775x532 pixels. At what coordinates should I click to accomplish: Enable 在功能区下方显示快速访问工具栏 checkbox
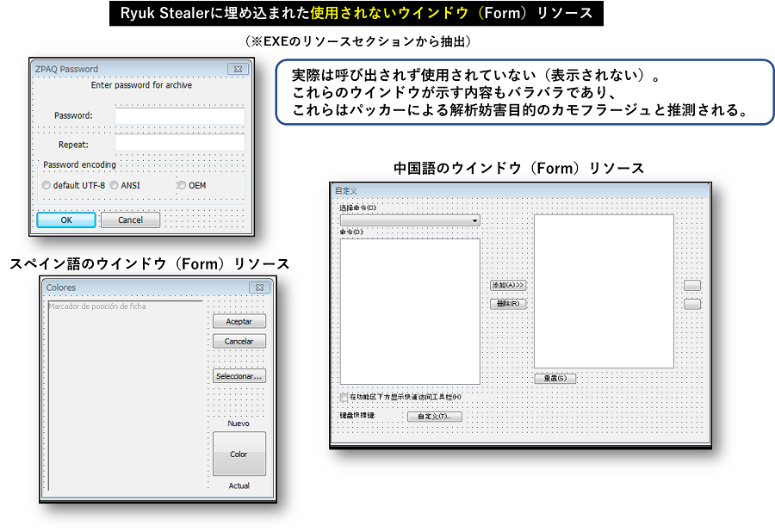click(x=345, y=397)
